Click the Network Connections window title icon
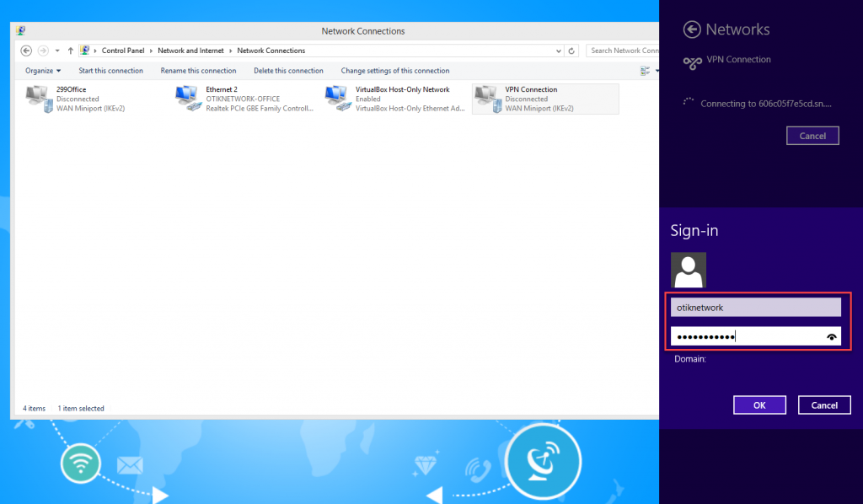Image resolution: width=863 pixels, height=504 pixels. (21, 31)
